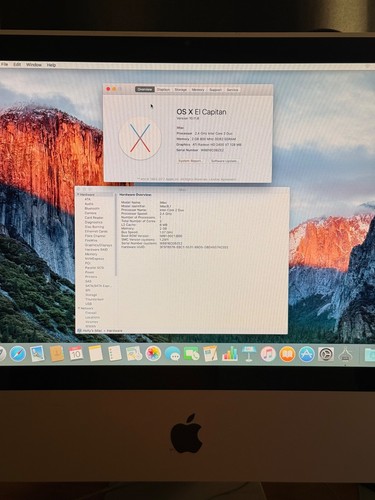The height and width of the screenshot is (500, 375).
Task: Switch to the Support tab
Action: coord(215,89)
